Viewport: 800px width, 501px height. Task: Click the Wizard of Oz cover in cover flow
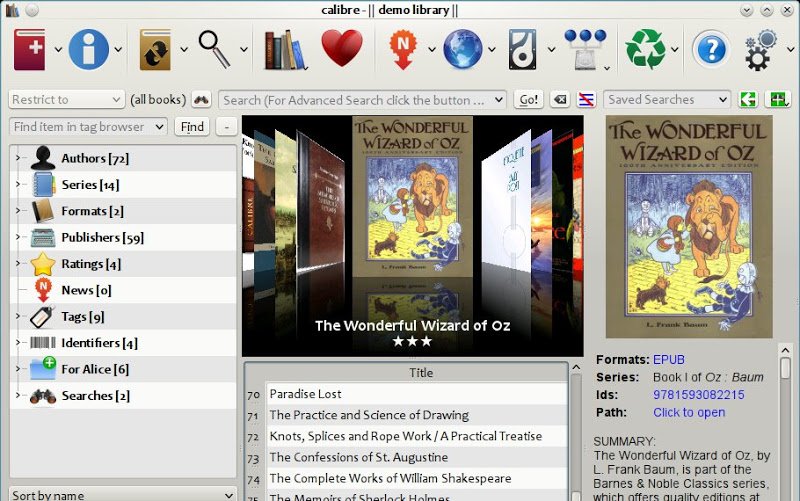click(412, 196)
